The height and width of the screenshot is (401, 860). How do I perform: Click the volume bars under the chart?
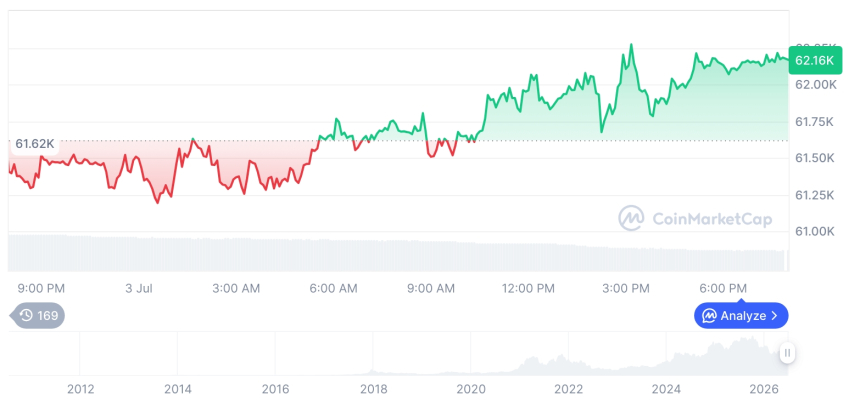click(398, 253)
